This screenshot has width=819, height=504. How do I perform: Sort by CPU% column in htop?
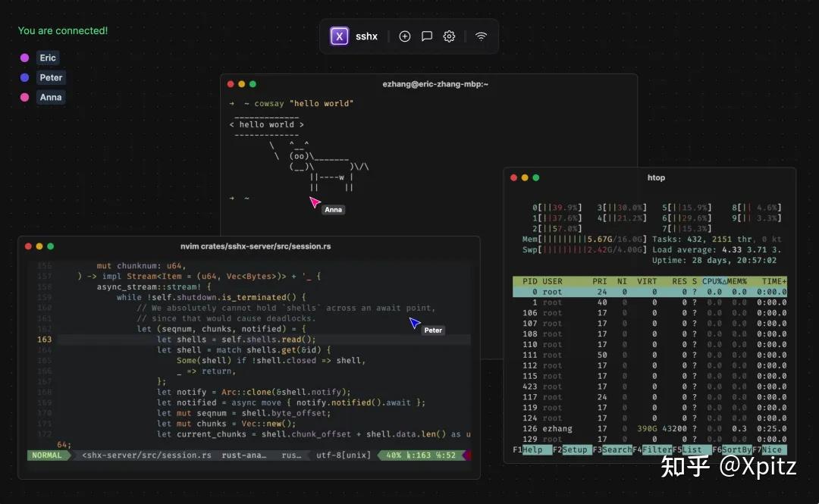712,281
